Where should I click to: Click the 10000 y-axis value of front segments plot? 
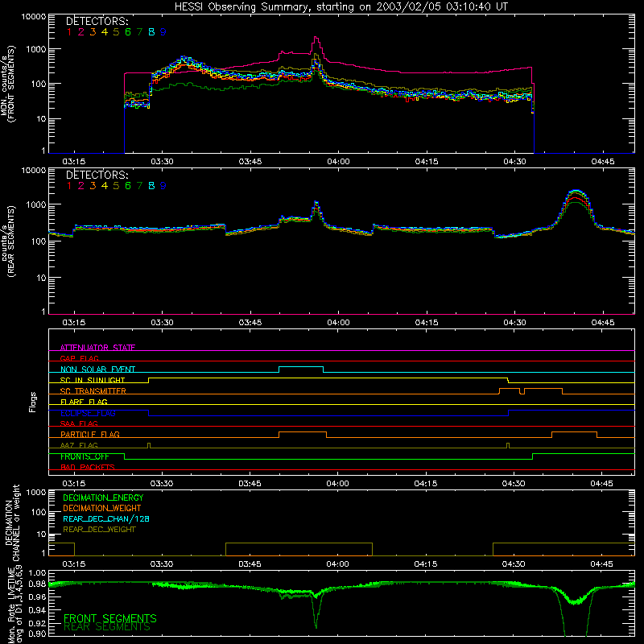pyautogui.click(x=34, y=17)
